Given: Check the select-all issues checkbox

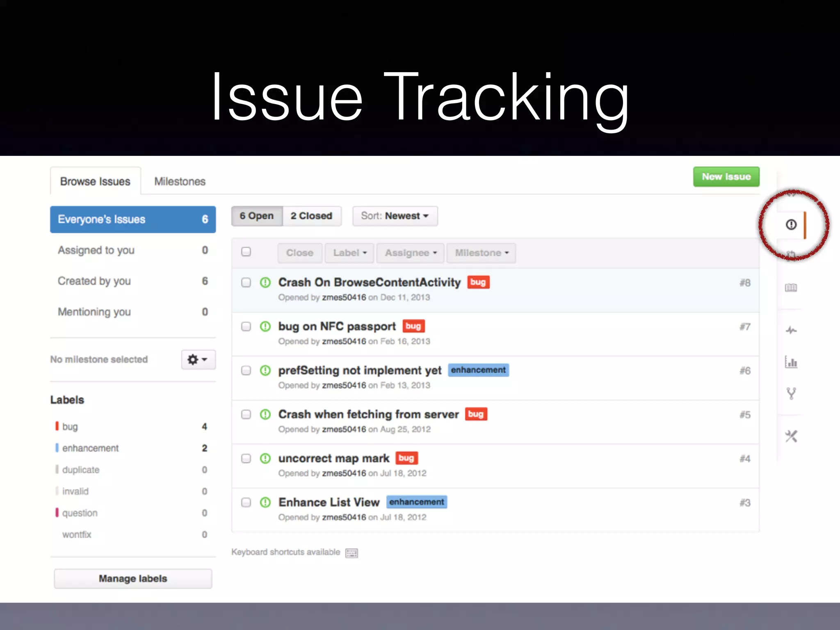Looking at the screenshot, I should tap(246, 251).
